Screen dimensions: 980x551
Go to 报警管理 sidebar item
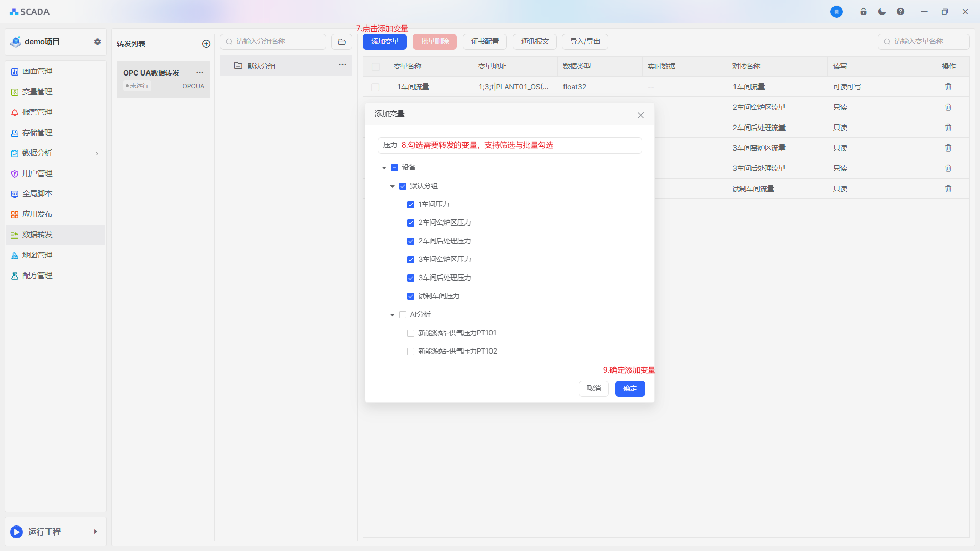tap(37, 112)
